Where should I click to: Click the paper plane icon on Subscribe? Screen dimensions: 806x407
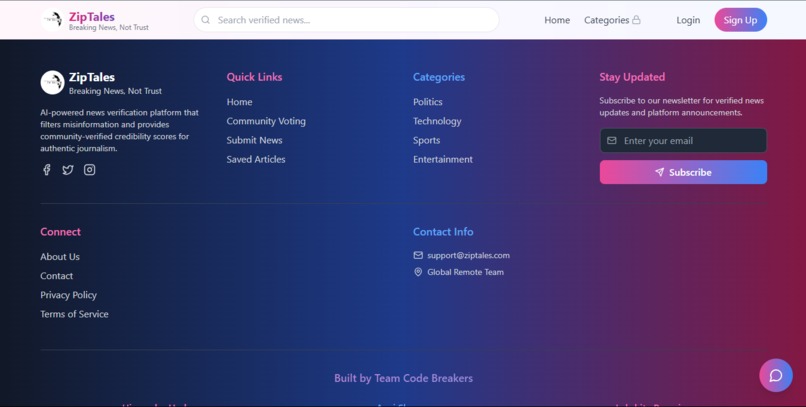[x=660, y=172]
